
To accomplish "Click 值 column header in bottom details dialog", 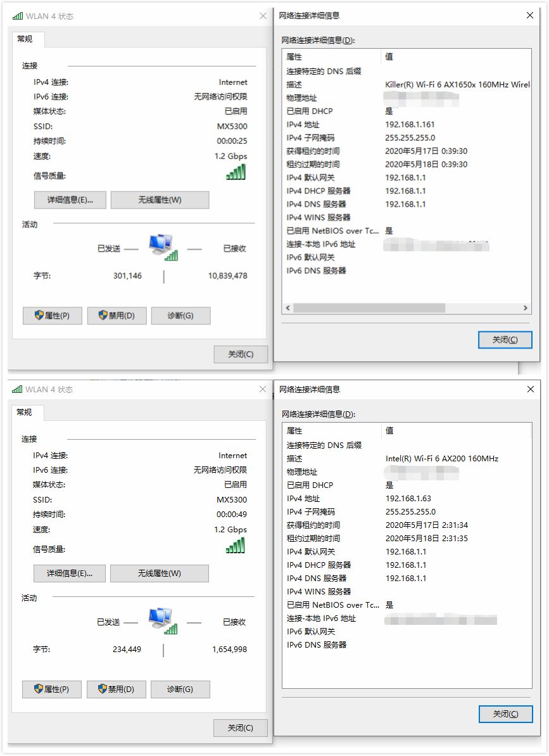I will tap(457, 430).
